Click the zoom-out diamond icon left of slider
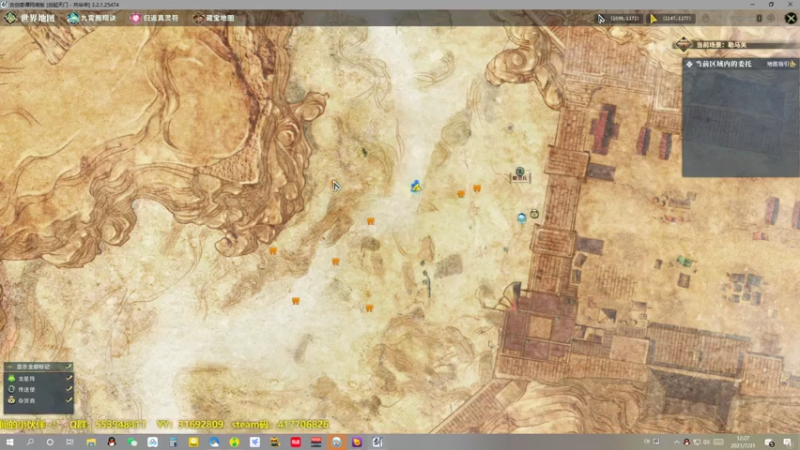The height and width of the screenshot is (450, 800). click(706, 18)
